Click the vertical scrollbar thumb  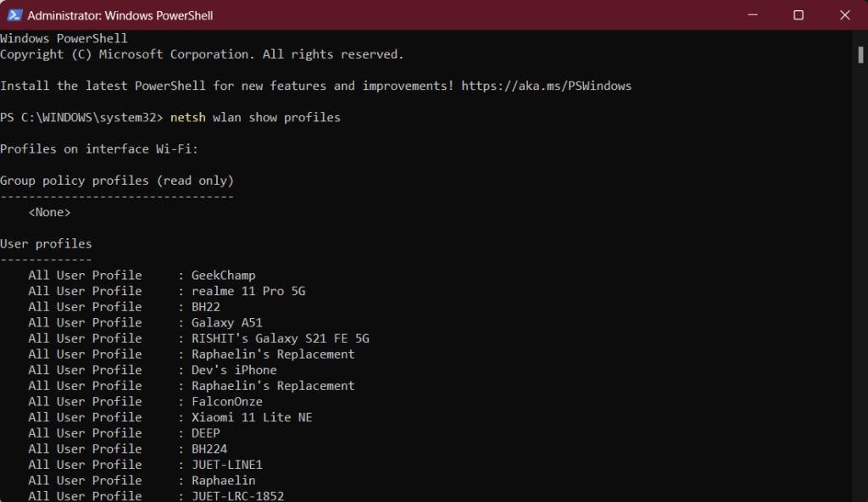pyautogui.click(x=861, y=54)
